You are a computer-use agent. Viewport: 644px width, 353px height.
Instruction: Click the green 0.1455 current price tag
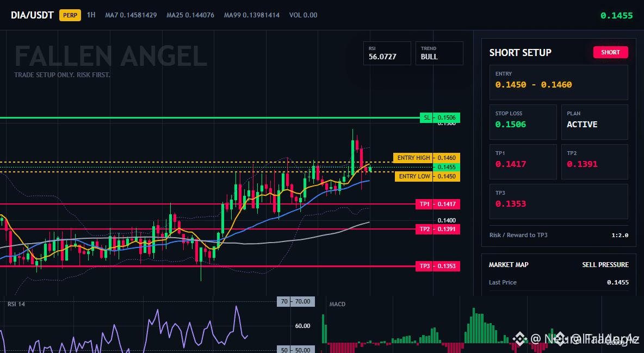[447, 168]
